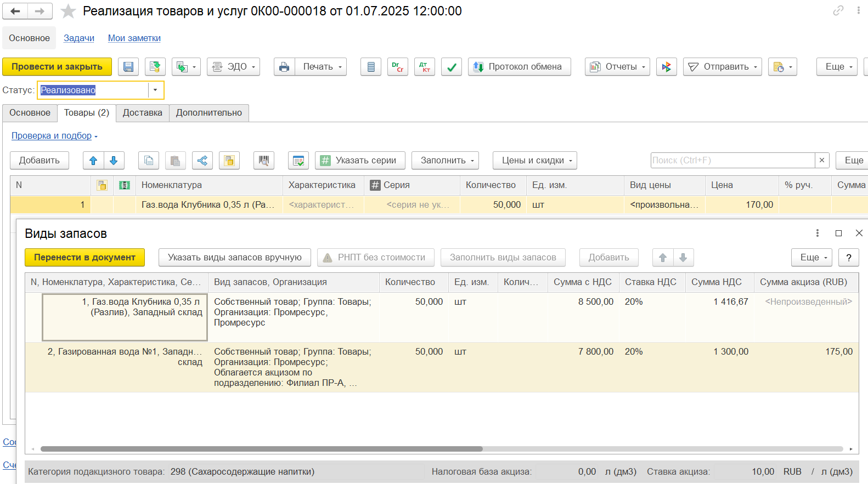Click Перенести в документ button
Viewport: 868px width, 484px height.
84,257
